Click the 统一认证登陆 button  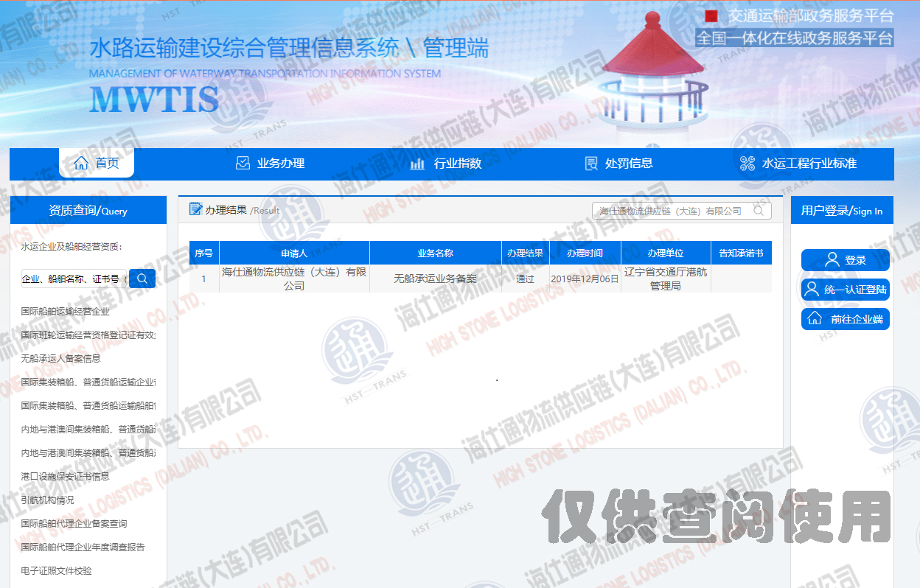coord(846,290)
